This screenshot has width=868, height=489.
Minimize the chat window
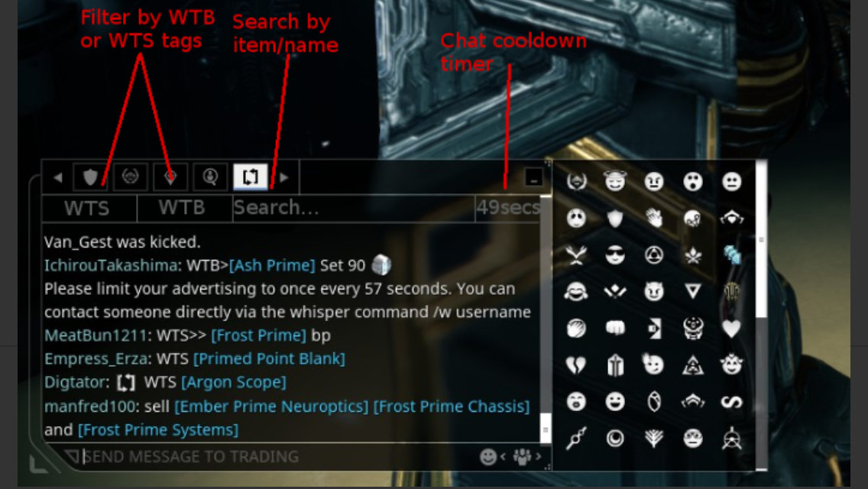(533, 178)
